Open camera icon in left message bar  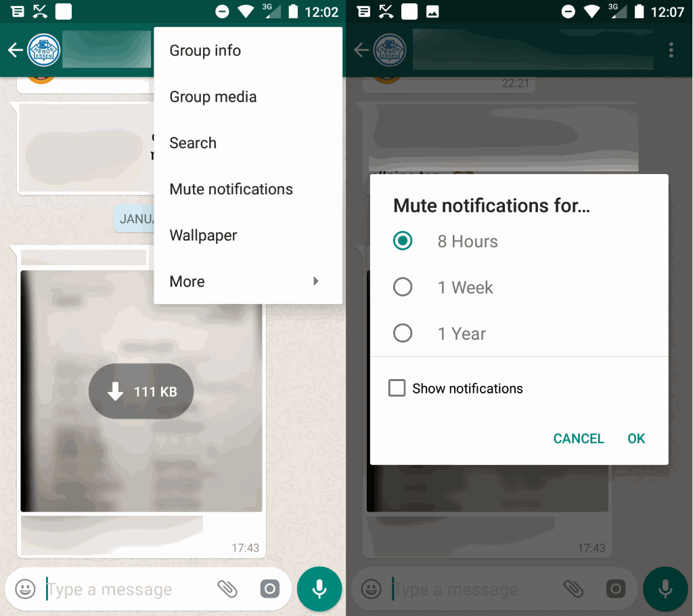point(269,589)
